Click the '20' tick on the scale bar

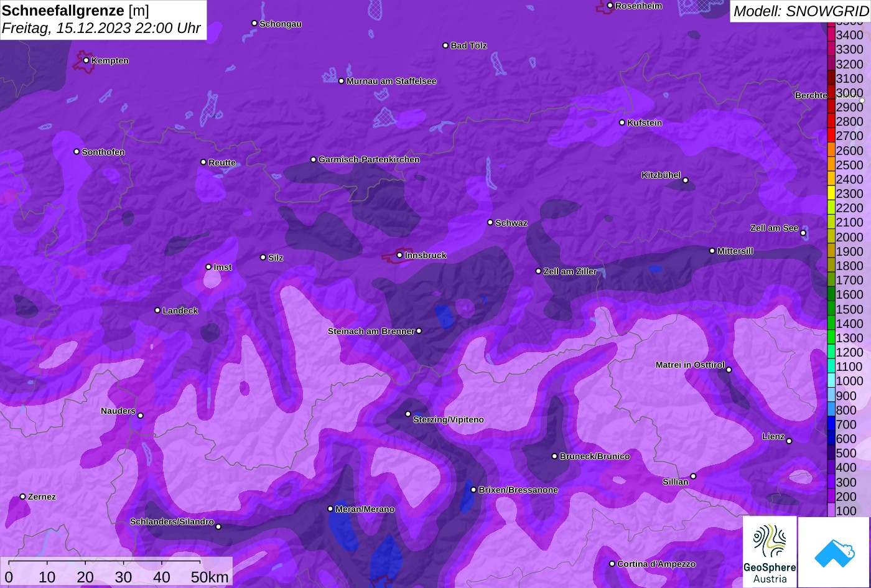point(85,577)
